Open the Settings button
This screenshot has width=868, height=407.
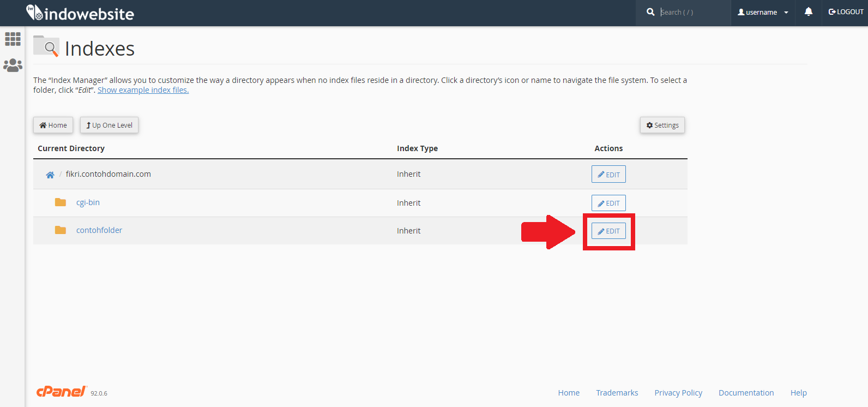tap(662, 125)
